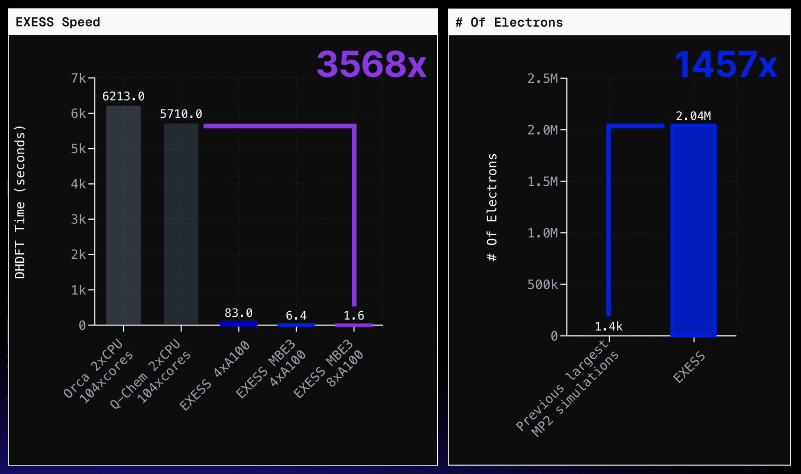
Task: Select the blue 1457x headline figure
Action: pyautogui.click(x=724, y=66)
